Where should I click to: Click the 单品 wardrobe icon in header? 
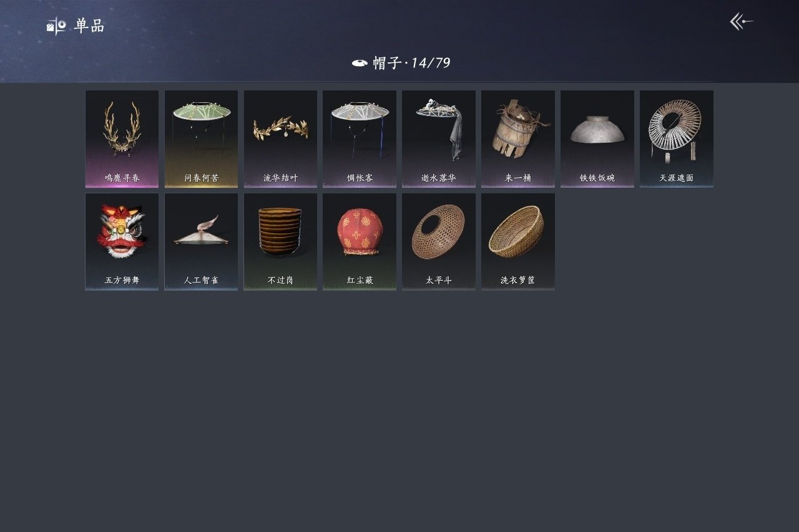[56, 26]
